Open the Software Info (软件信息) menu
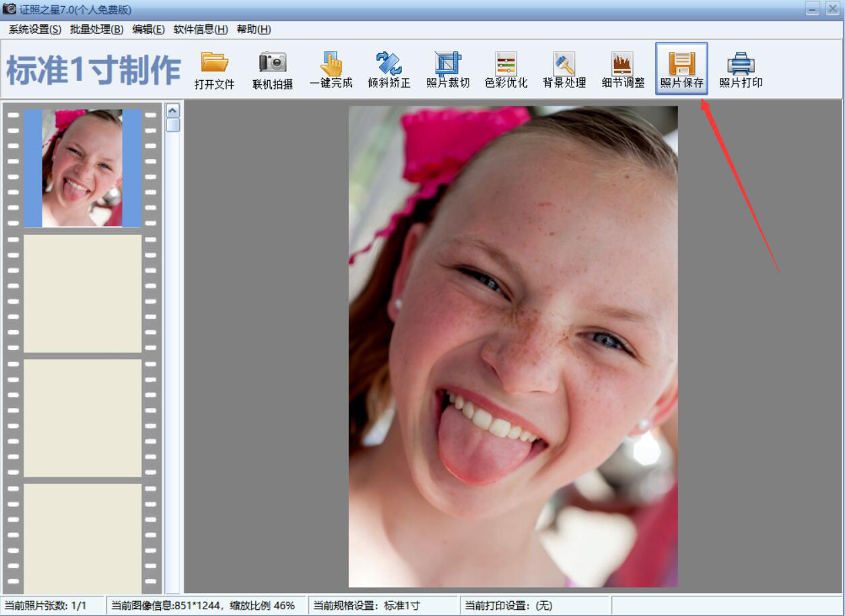The height and width of the screenshot is (616, 845). 201,30
